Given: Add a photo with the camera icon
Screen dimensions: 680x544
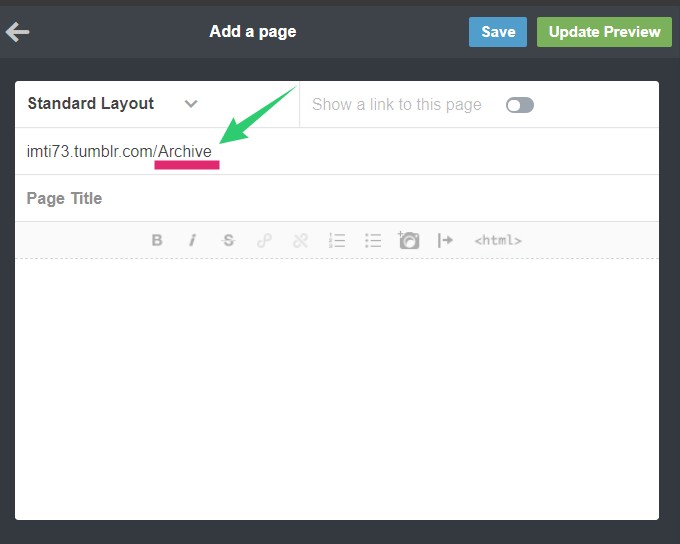Looking at the screenshot, I should pyautogui.click(x=409, y=240).
